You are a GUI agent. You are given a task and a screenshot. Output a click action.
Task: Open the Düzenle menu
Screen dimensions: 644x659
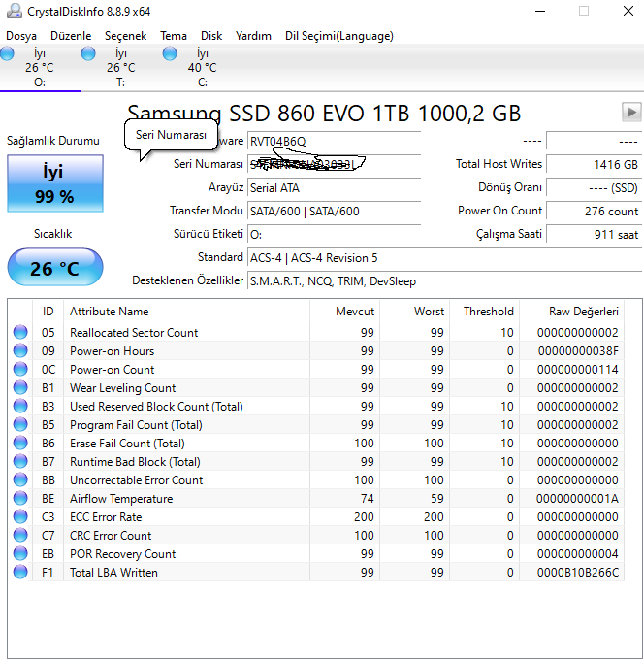point(71,36)
